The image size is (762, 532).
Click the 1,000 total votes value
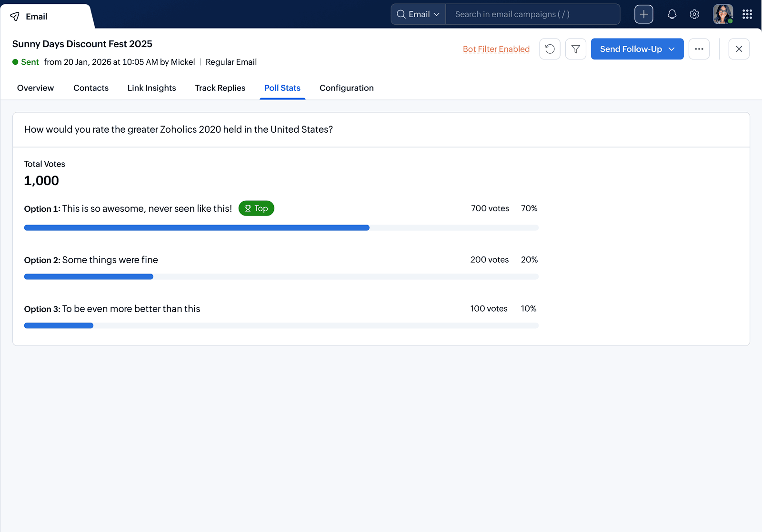pos(41,181)
